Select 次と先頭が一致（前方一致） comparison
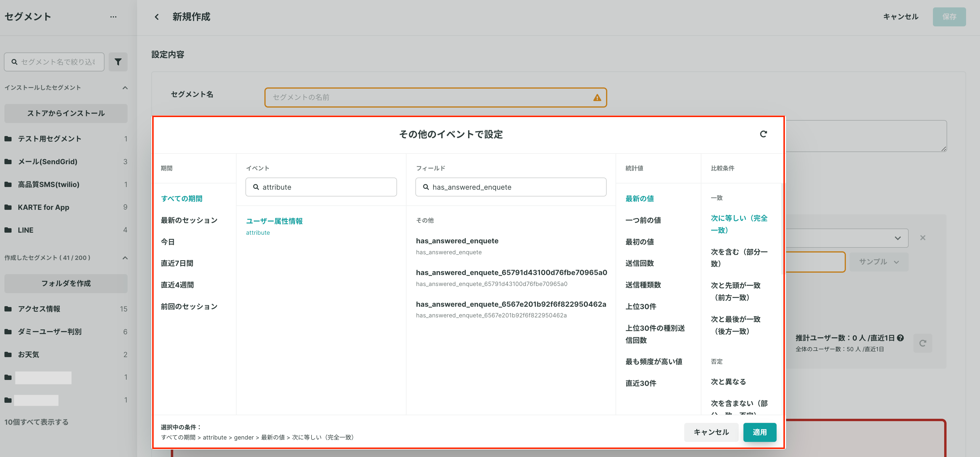 (x=735, y=291)
